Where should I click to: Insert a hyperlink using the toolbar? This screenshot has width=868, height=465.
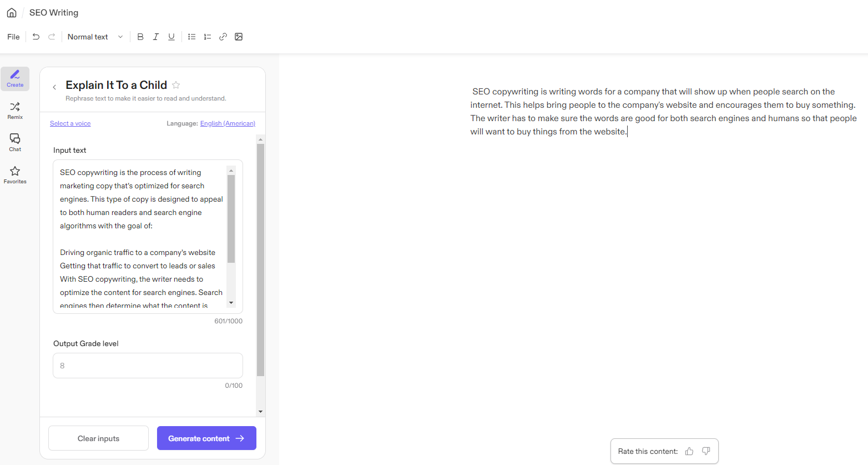click(x=223, y=37)
